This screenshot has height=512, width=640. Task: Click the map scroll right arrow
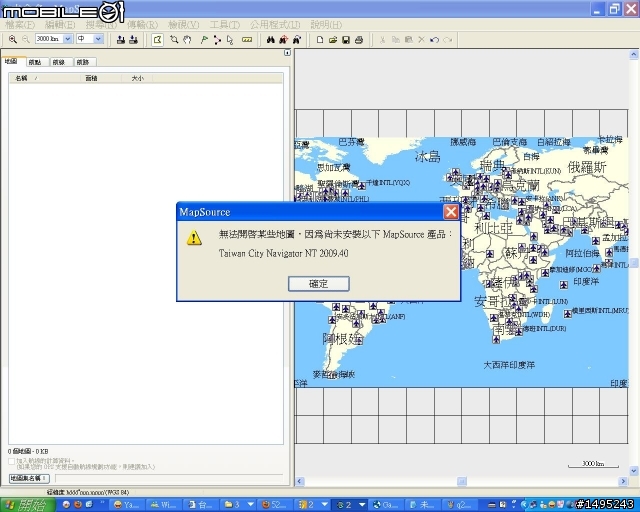tap(623, 481)
